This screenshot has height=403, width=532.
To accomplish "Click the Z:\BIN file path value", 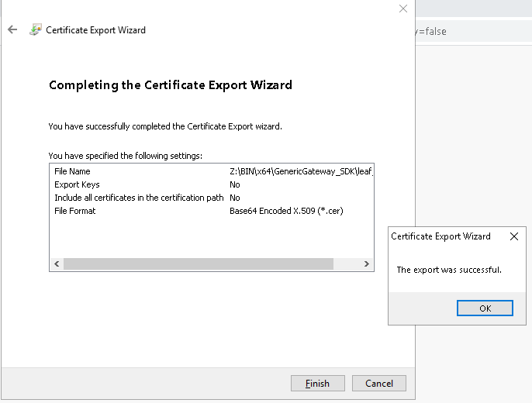I will pos(302,171).
